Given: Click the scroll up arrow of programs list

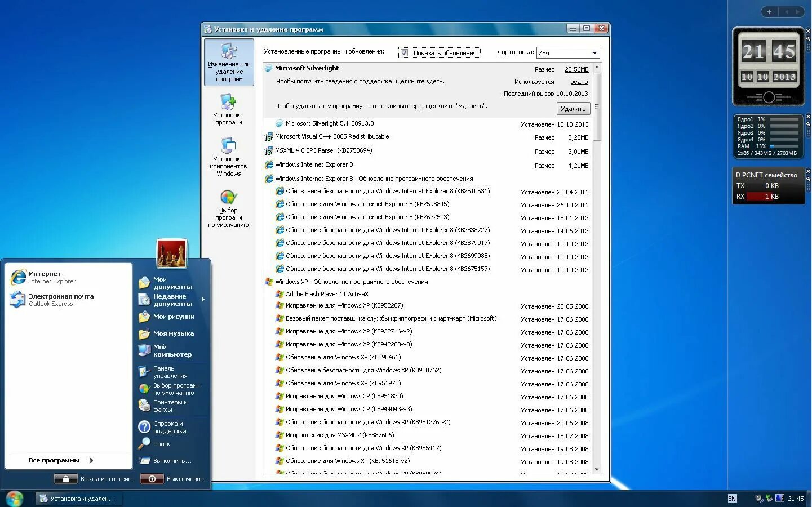Looking at the screenshot, I should [x=597, y=68].
